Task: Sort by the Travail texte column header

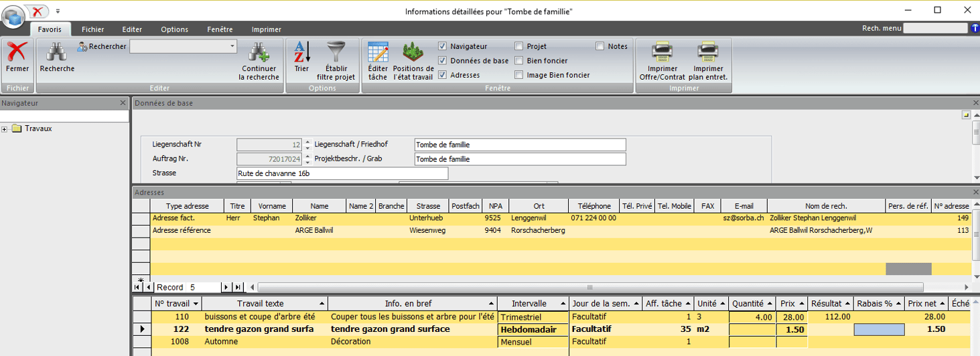Action: (x=265, y=304)
